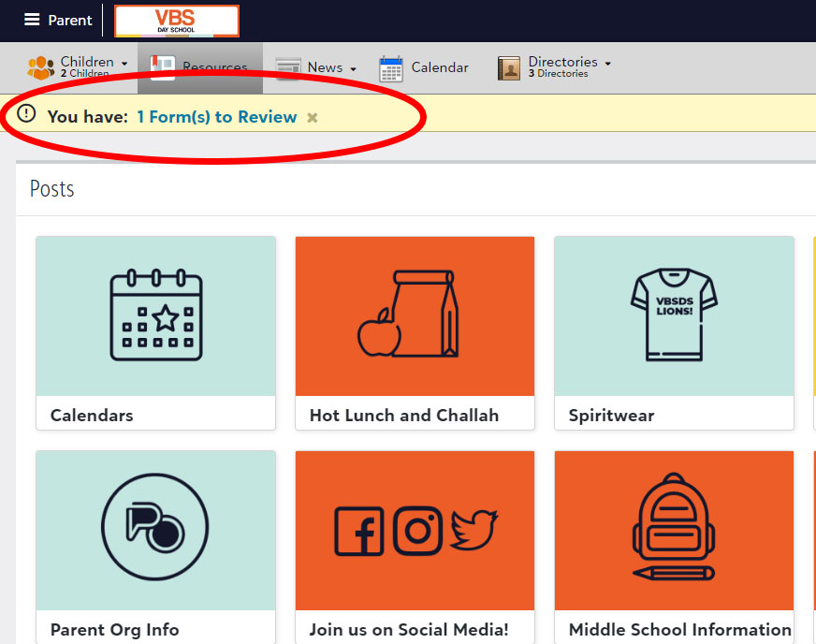Click the Middle School Information title
Viewport: 816px width, 644px height.
point(680,629)
